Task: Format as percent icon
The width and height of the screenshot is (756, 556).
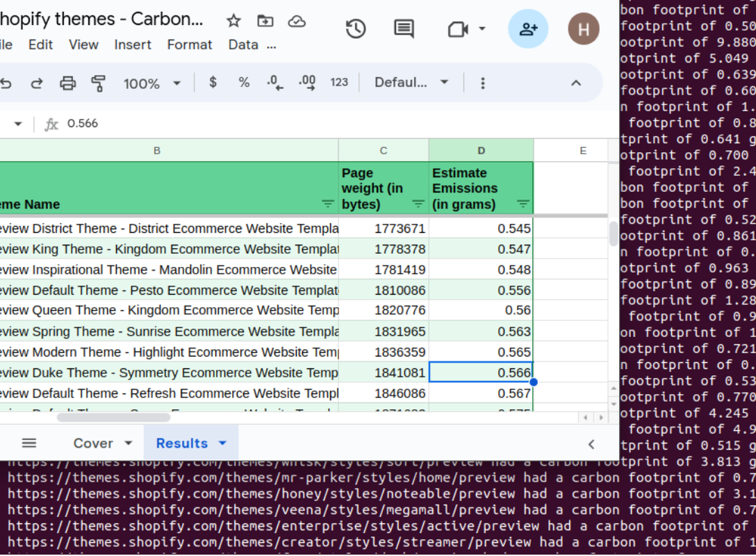Action: tap(244, 83)
